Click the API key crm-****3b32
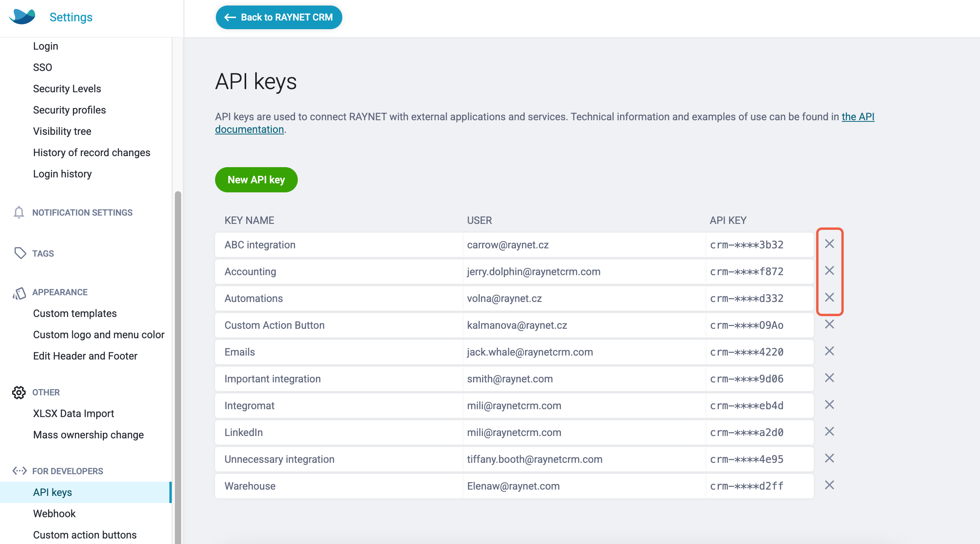This screenshot has height=544, width=980. (747, 245)
